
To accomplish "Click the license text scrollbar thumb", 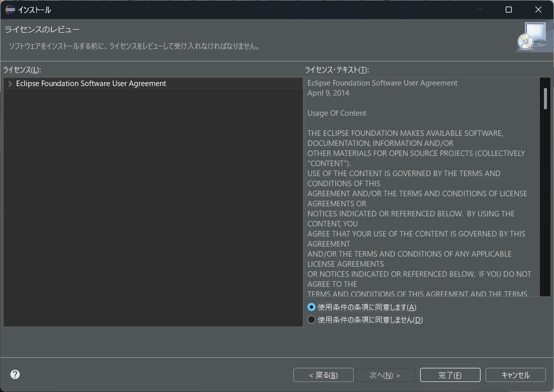I will pyautogui.click(x=545, y=99).
